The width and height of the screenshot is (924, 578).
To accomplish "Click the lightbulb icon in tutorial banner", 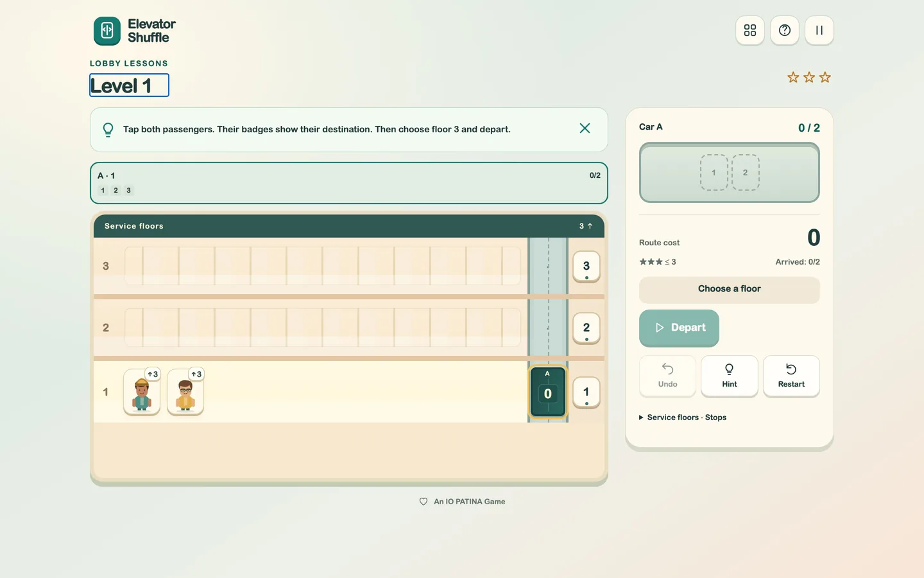I will (x=108, y=130).
